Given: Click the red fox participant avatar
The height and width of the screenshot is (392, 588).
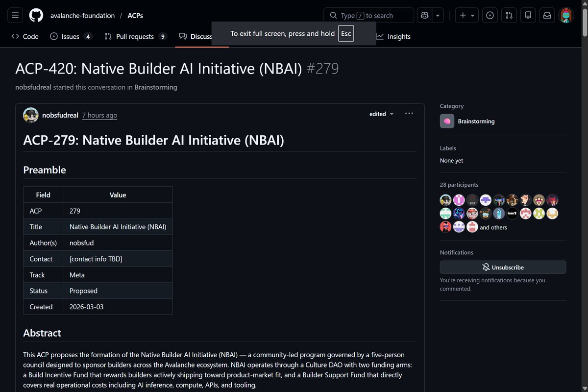Looking at the screenshot, I should coord(552,200).
